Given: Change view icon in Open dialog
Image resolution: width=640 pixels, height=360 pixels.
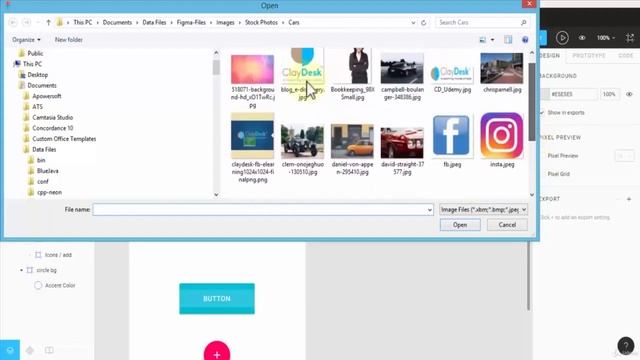Looking at the screenshot, I should [x=483, y=40].
